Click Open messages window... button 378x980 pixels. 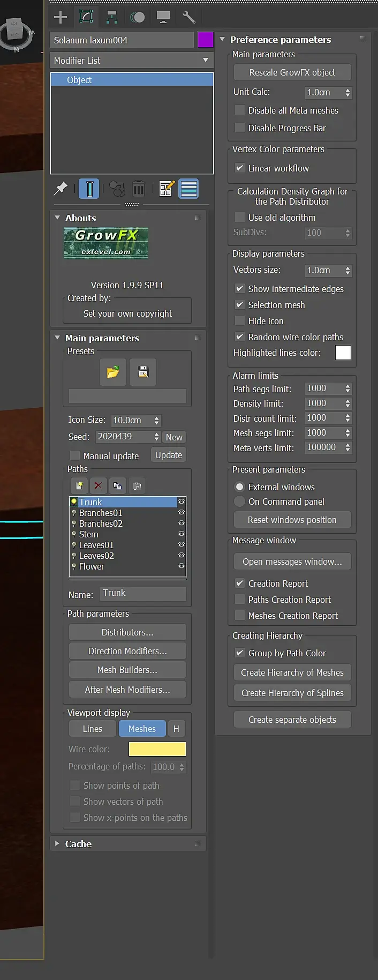click(292, 562)
